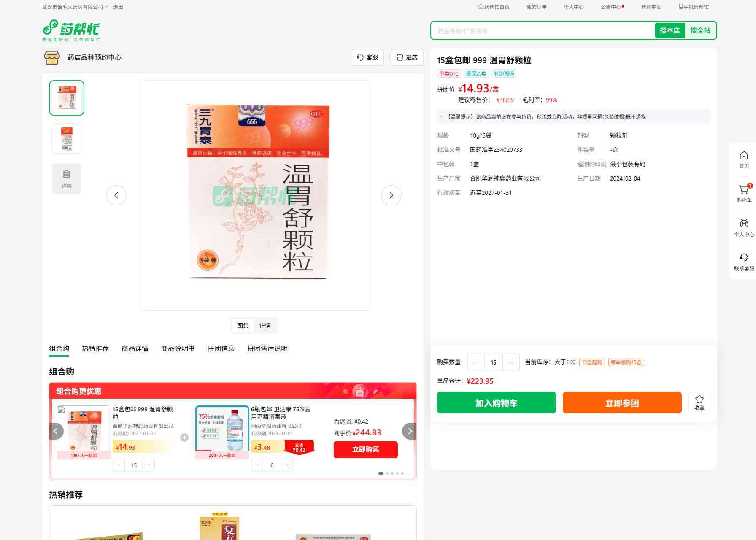Show next product image with right arrow
This screenshot has width=756, height=540.
391,195
